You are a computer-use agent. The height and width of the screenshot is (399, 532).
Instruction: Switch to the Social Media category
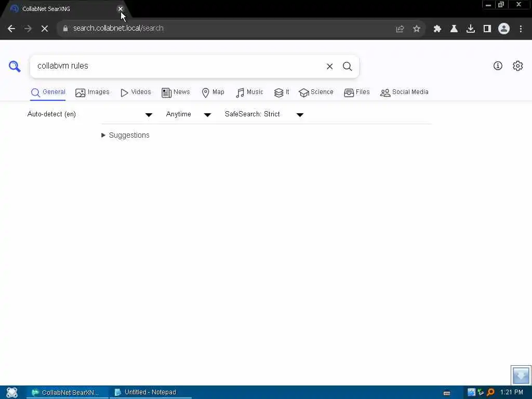click(404, 92)
